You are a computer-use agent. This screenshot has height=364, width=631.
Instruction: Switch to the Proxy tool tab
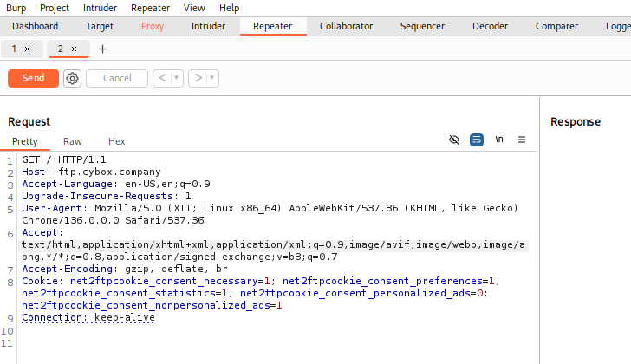(153, 26)
